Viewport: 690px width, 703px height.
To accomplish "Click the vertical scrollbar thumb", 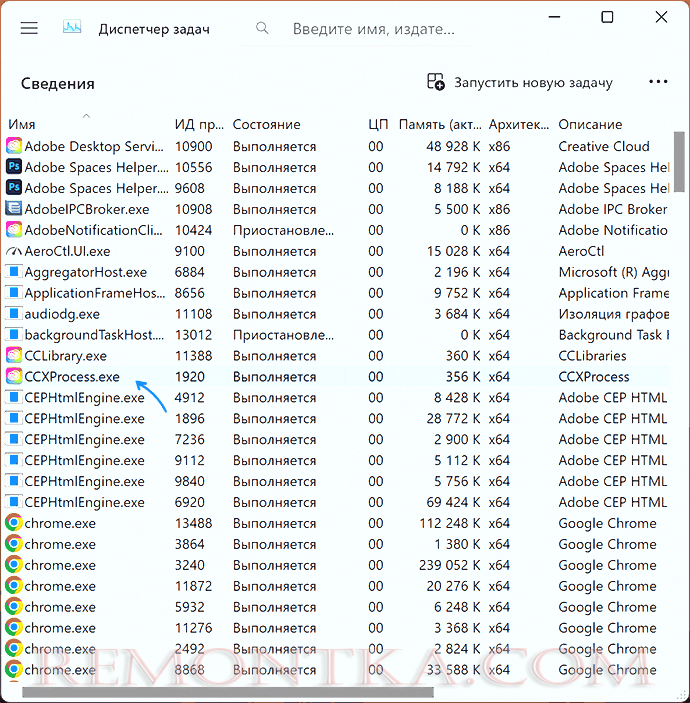I will coord(679,161).
